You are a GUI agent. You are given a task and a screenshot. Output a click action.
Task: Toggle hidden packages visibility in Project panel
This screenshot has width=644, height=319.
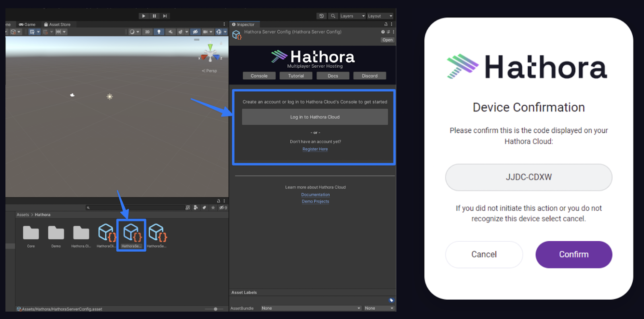point(223,208)
